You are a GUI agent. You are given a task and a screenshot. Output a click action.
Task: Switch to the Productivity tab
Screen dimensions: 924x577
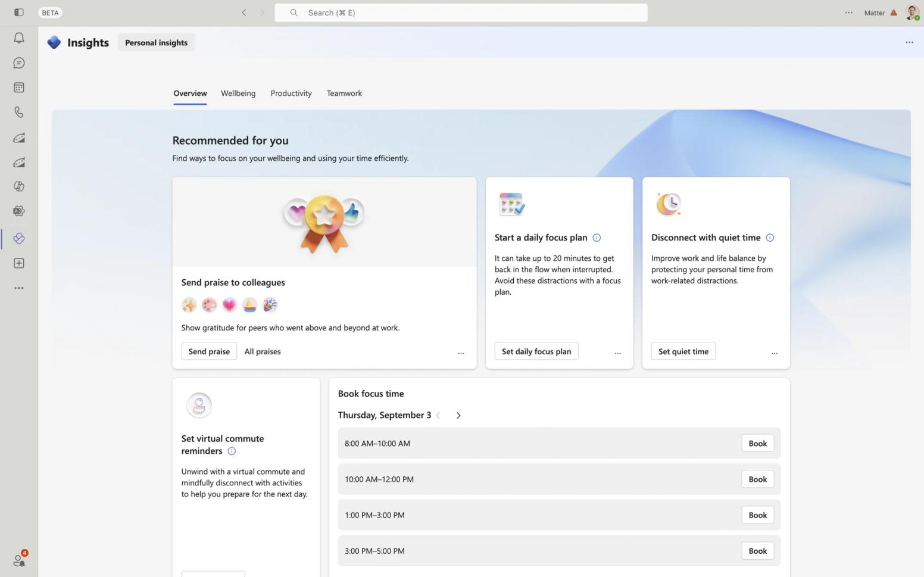click(291, 93)
